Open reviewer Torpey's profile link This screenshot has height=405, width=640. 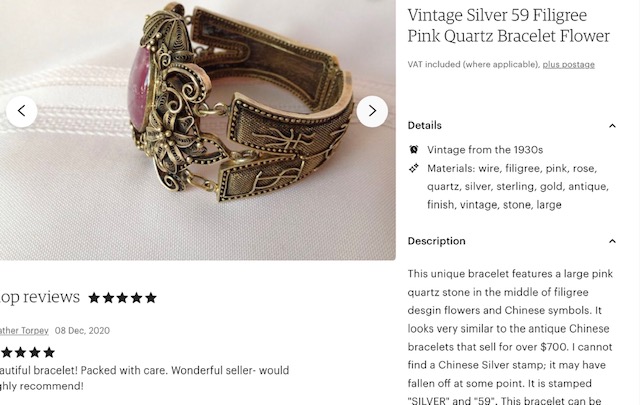(x=24, y=330)
